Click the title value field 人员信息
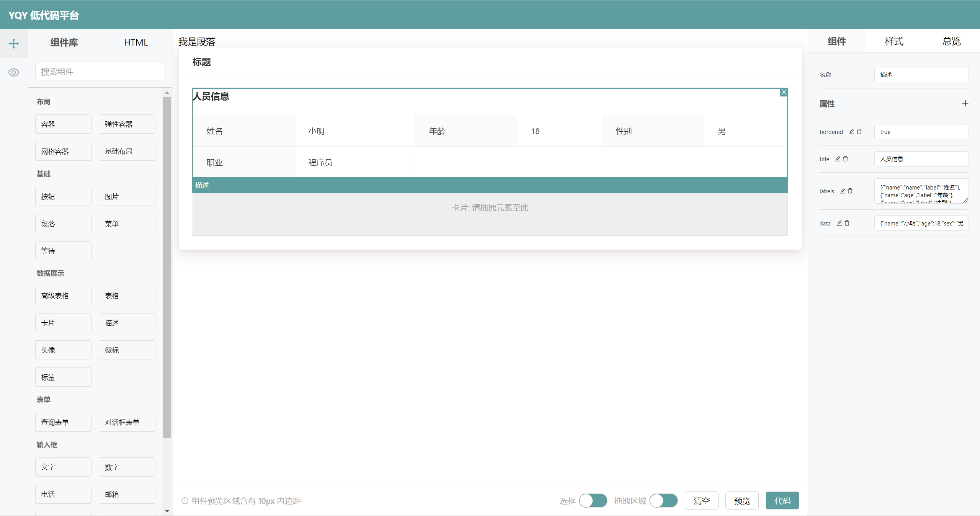This screenshot has height=516, width=980. [921, 159]
